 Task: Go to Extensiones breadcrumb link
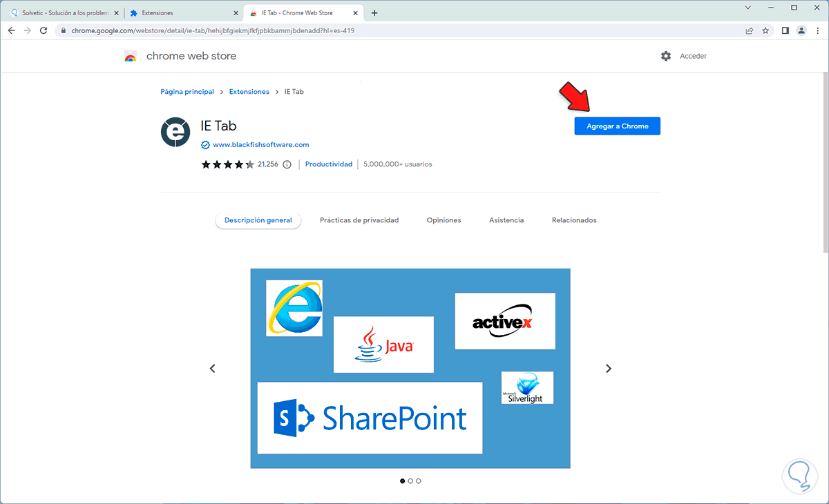[x=249, y=91]
